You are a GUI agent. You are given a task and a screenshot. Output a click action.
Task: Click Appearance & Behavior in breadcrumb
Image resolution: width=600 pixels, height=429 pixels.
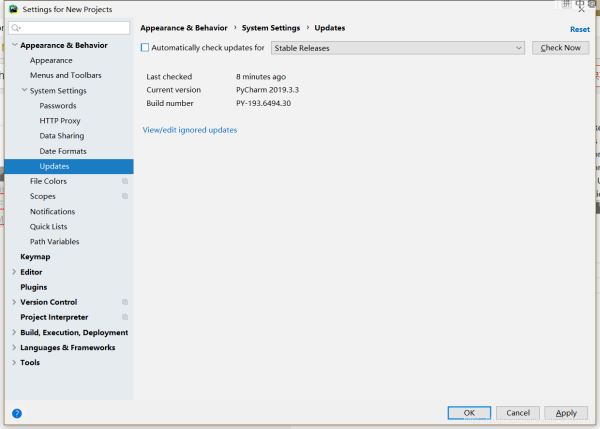[x=184, y=28]
